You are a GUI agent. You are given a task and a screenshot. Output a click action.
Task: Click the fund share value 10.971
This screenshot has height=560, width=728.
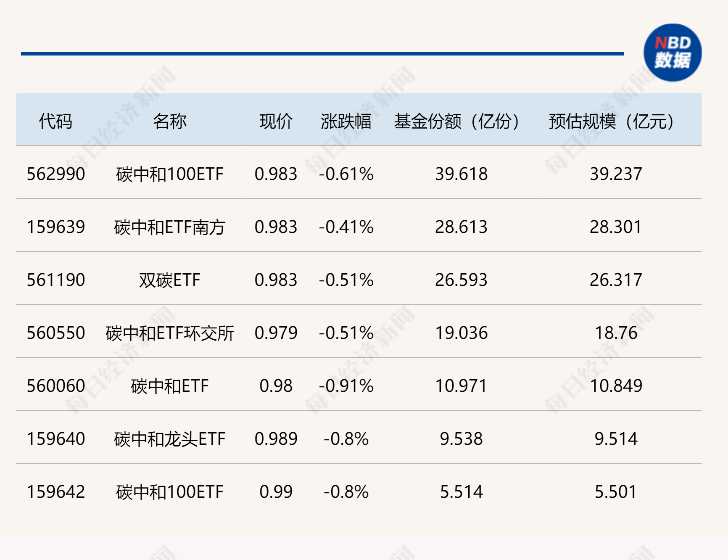(461, 386)
